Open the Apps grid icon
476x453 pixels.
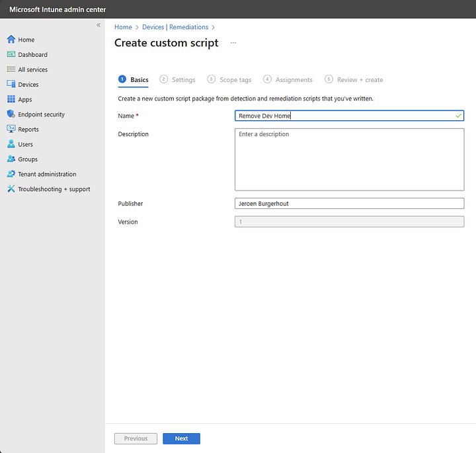click(11, 99)
